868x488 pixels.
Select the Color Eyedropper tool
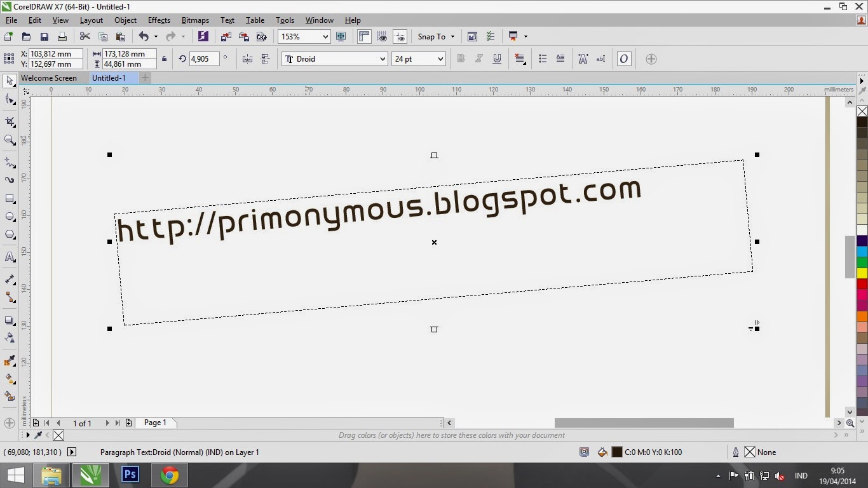coord(10,361)
